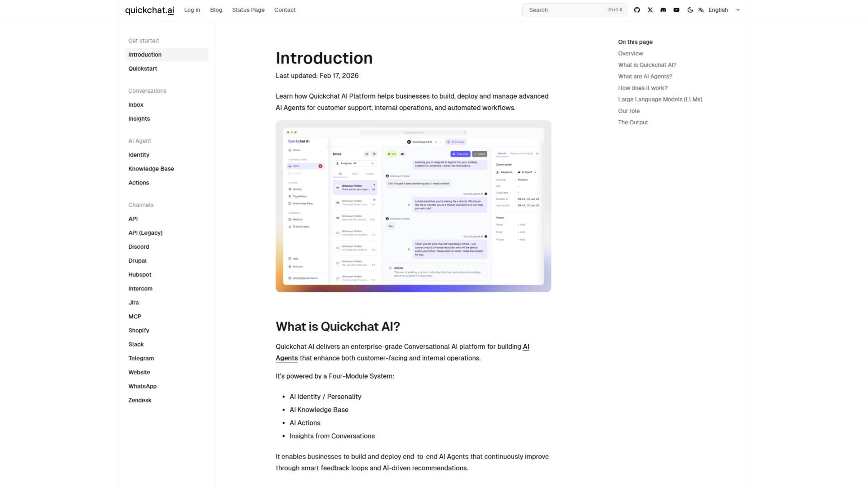
Task: Click the Log in link
Action: 192,10
